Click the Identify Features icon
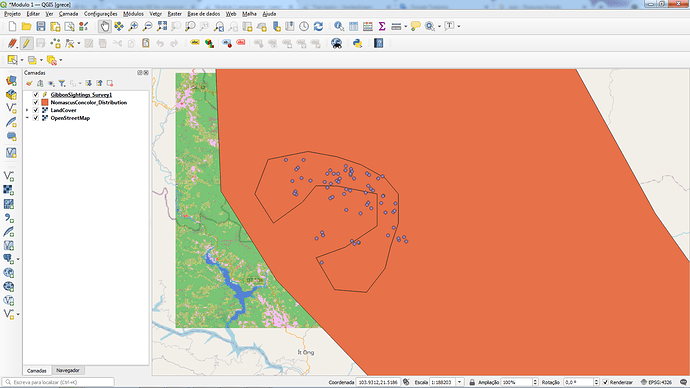Viewport: 690px width, 388px height. tap(338, 26)
